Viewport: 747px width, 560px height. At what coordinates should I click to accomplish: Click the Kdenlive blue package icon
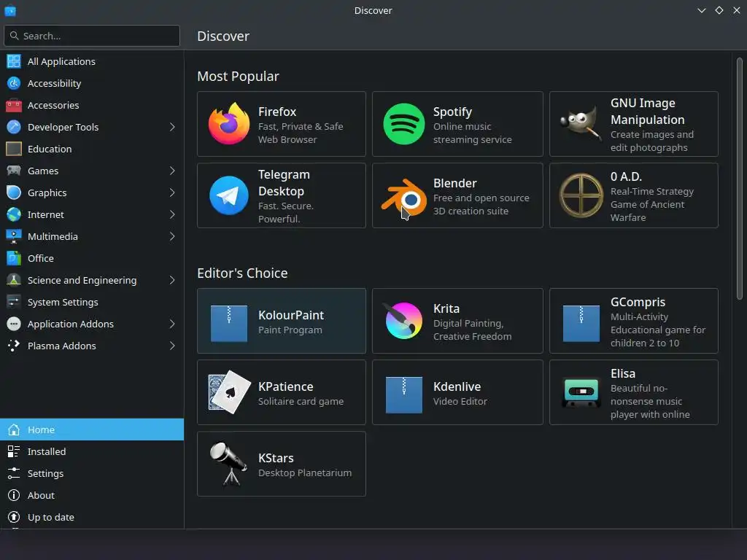[404, 395]
